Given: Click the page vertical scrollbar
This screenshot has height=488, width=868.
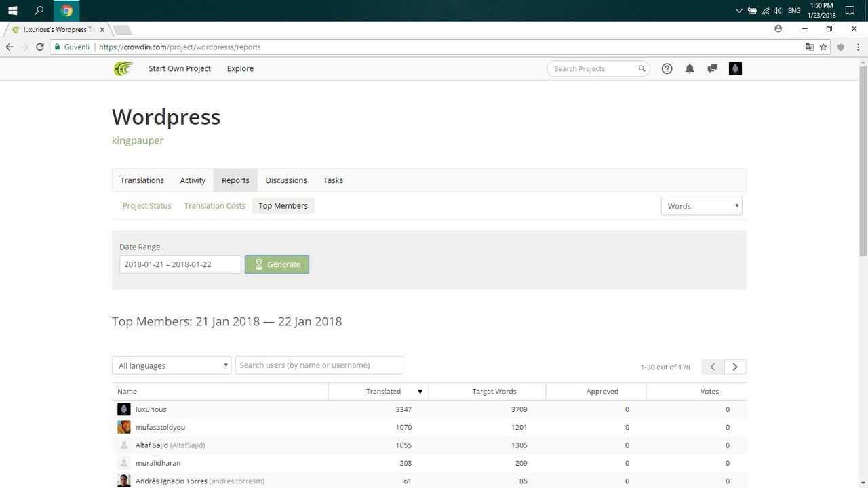Looking at the screenshot, I should (863, 161).
